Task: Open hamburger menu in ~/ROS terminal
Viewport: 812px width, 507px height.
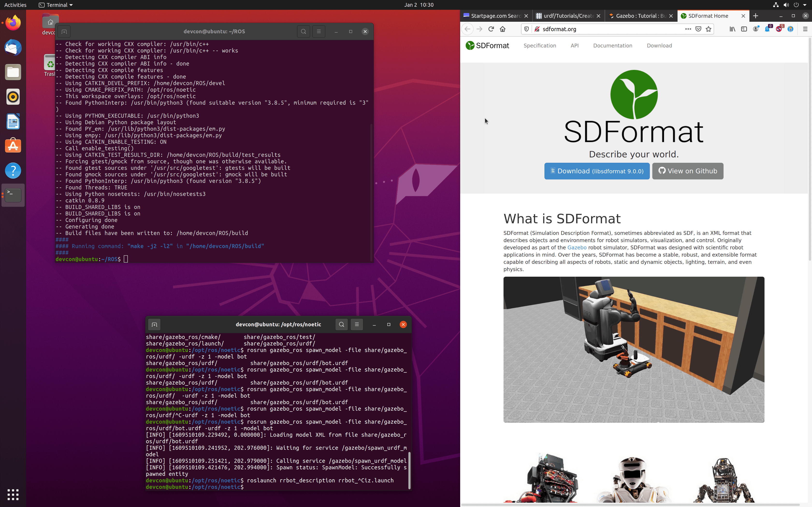Action: click(x=319, y=32)
